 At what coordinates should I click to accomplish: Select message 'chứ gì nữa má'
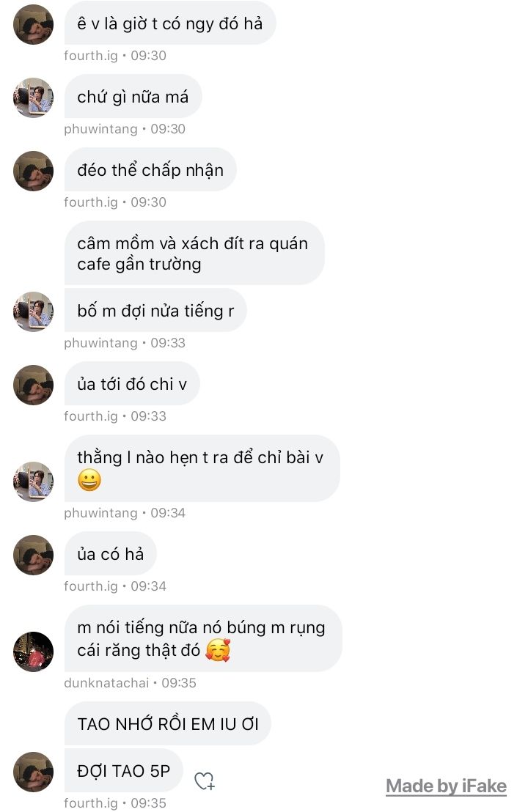pyautogui.click(x=133, y=96)
